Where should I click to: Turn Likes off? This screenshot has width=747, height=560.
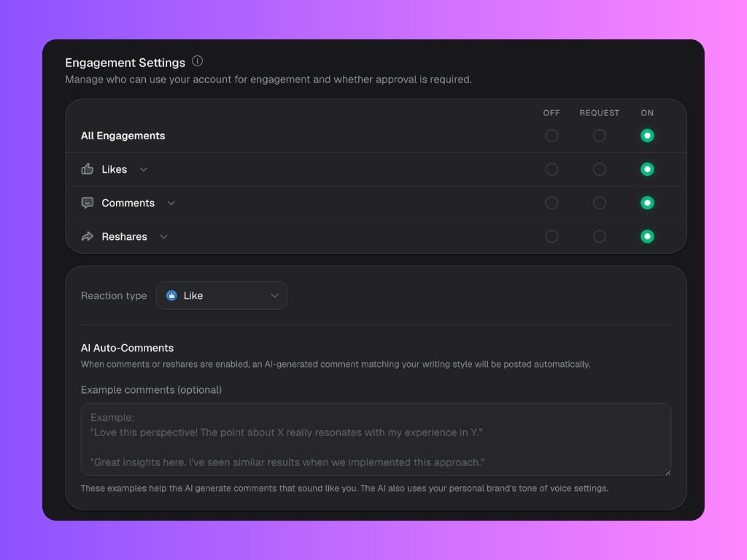click(x=551, y=169)
